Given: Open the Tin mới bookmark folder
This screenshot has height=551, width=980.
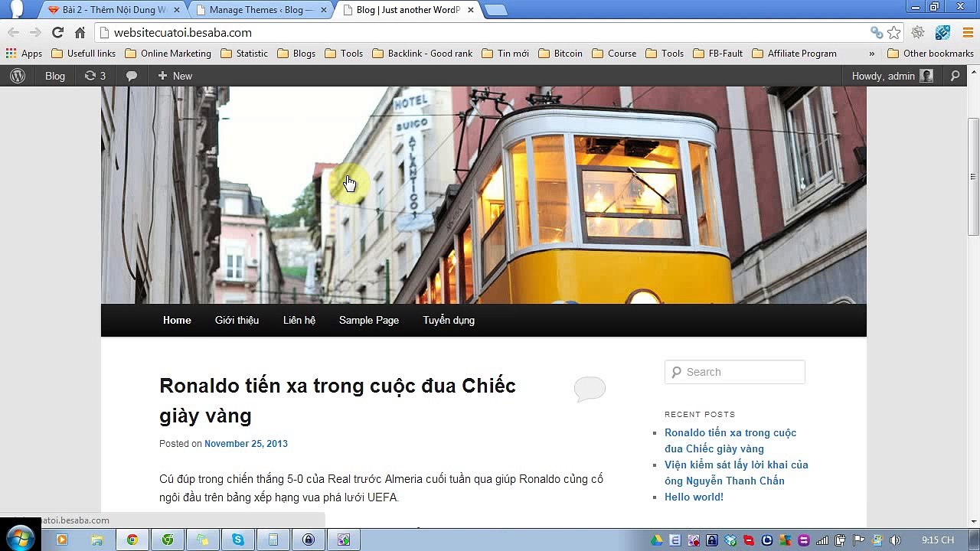Looking at the screenshot, I should 505,54.
